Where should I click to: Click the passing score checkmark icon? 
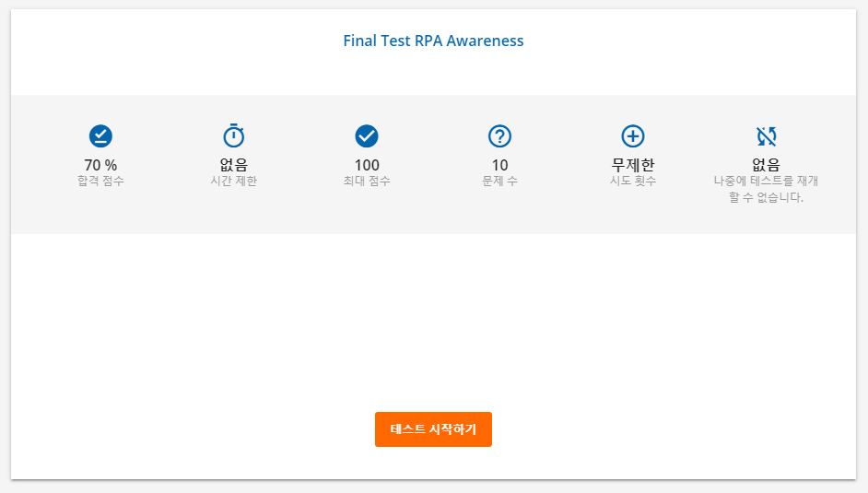point(100,136)
